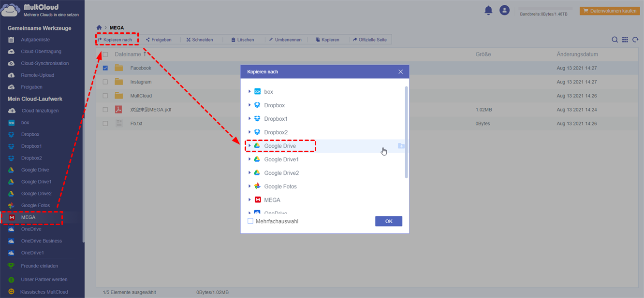
Task: Click the dialog list scrollbar
Action: (407, 132)
